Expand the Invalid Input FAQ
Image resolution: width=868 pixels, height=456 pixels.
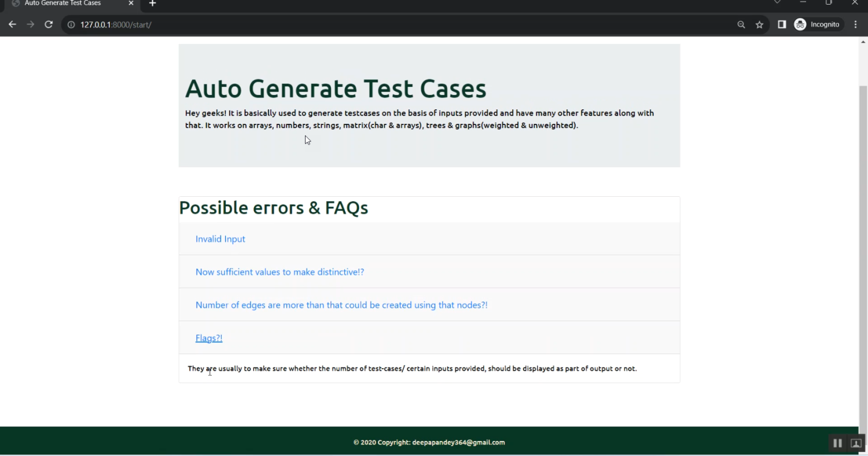[x=220, y=239]
